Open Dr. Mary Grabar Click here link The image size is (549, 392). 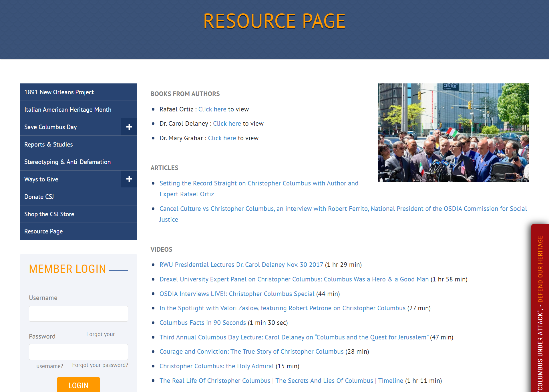222,138
